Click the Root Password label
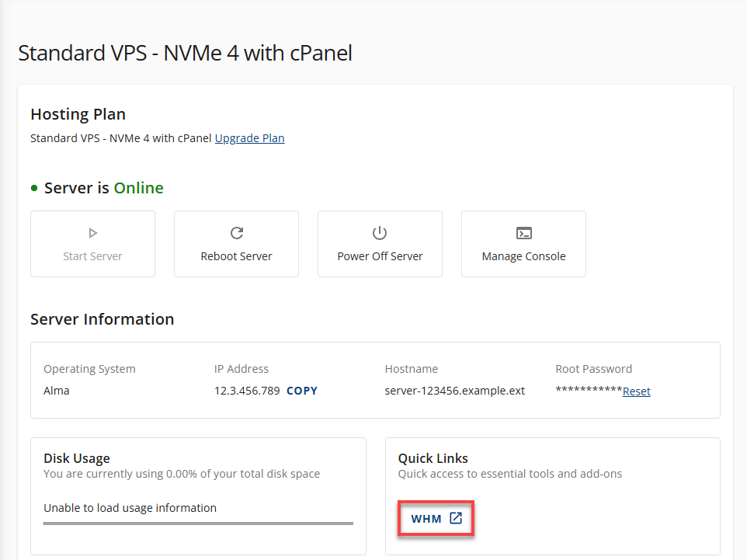Image resolution: width=747 pixels, height=560 pixels. point(593,369)
